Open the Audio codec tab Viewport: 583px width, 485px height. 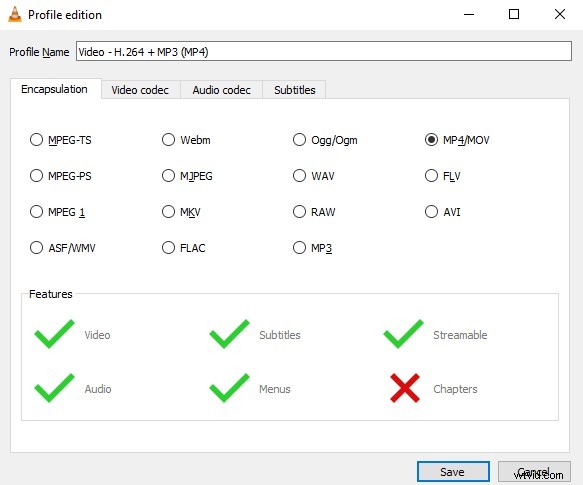222,90
